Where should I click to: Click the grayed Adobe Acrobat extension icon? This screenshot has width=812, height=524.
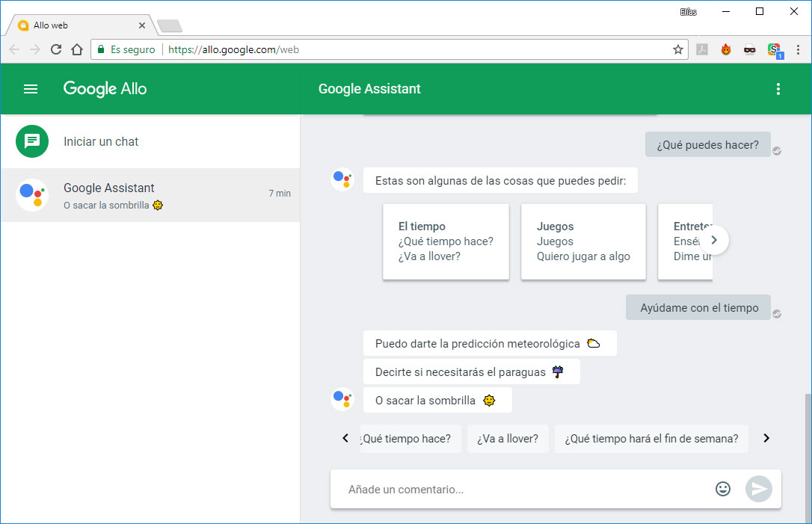tap(703, 49)
